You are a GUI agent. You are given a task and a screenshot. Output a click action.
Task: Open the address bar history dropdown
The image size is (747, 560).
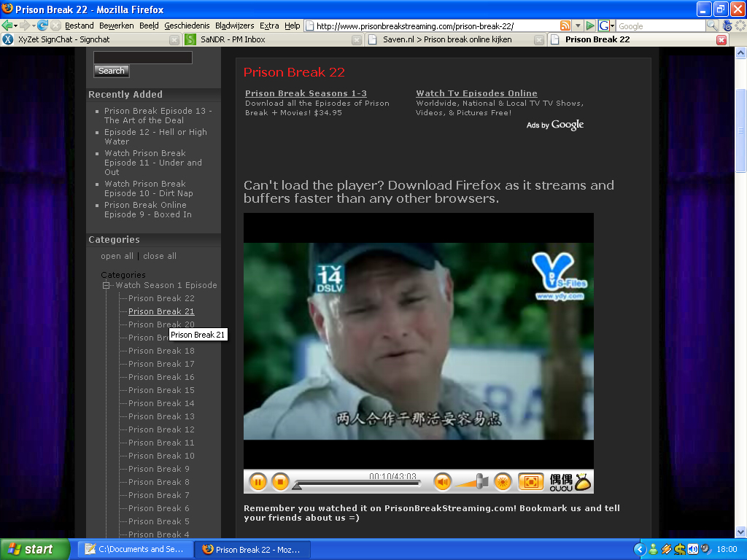pos(578,26)
